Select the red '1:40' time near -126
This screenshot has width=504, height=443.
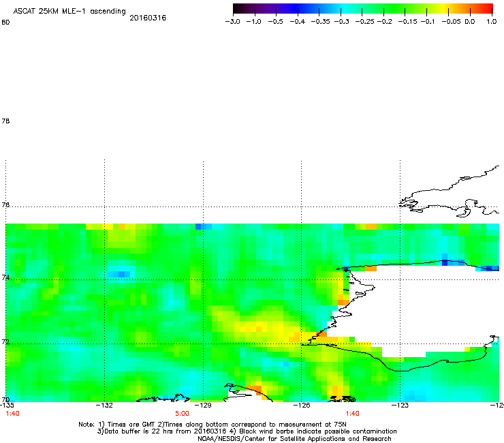coord(352,414)
